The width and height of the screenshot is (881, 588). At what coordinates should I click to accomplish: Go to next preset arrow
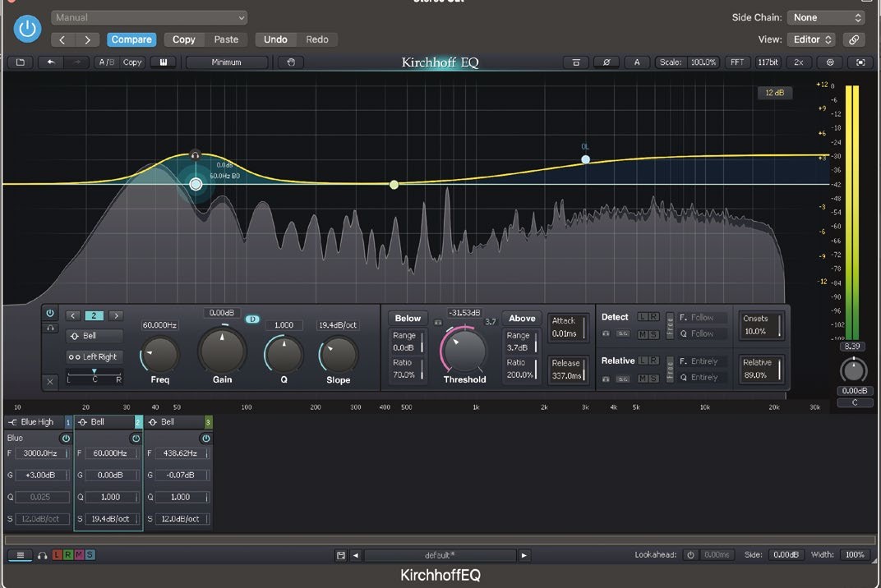pyautogui.click(x=88, y=39)
